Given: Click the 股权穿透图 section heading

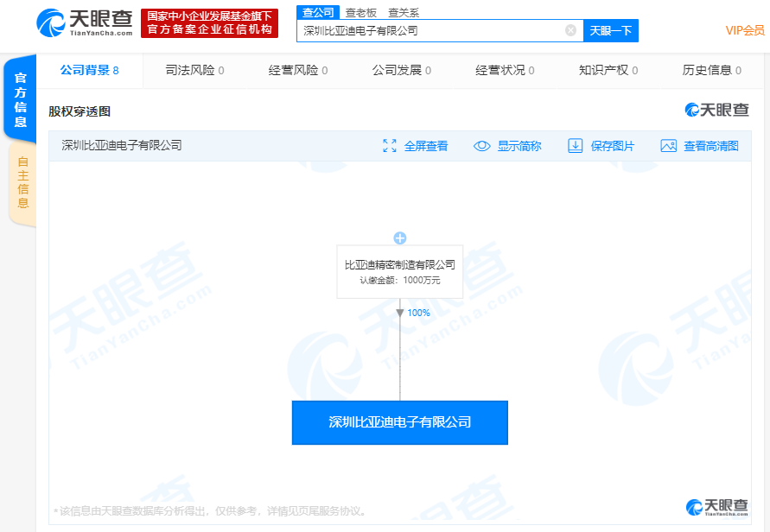Looking at the screenshot, I should (x=80, y=111).
